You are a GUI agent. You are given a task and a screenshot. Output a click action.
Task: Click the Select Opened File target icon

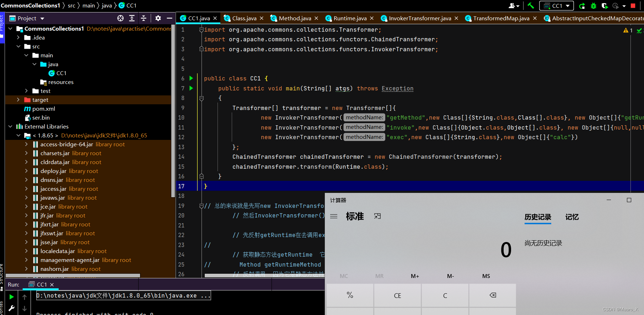(120, 18)
